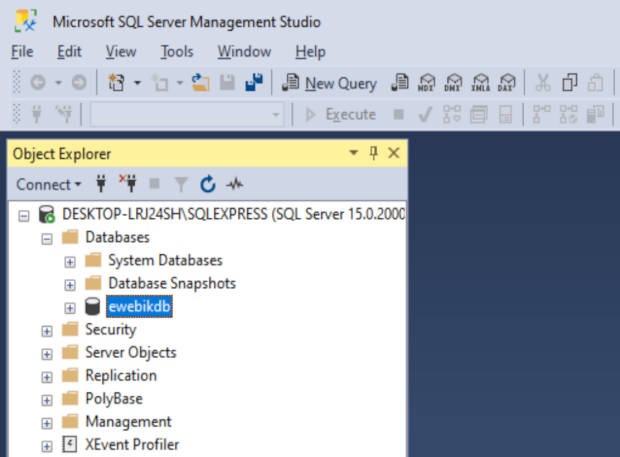Start an MDX query

click(x=426, y=83)
